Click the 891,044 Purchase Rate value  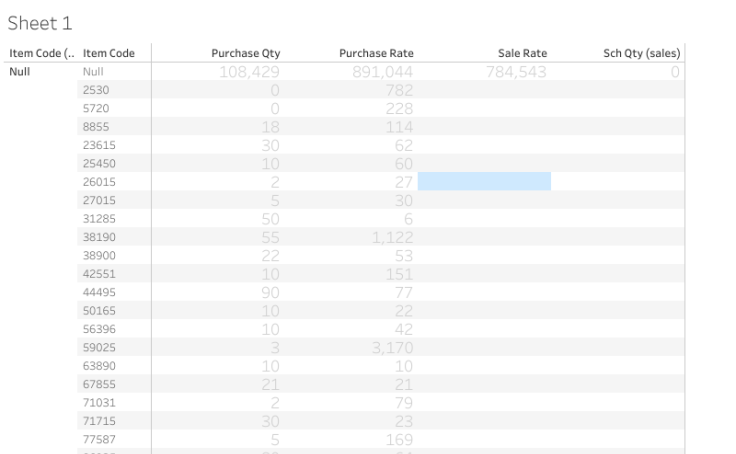coord(382,72)
